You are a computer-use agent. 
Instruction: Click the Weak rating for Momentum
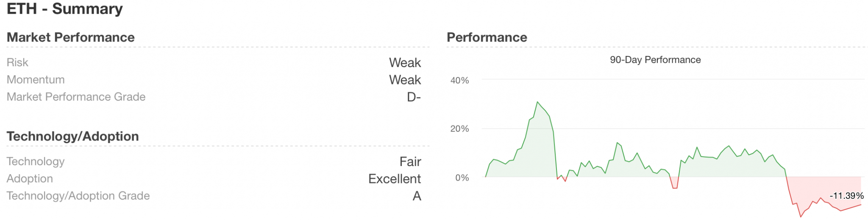coord(405,80)
